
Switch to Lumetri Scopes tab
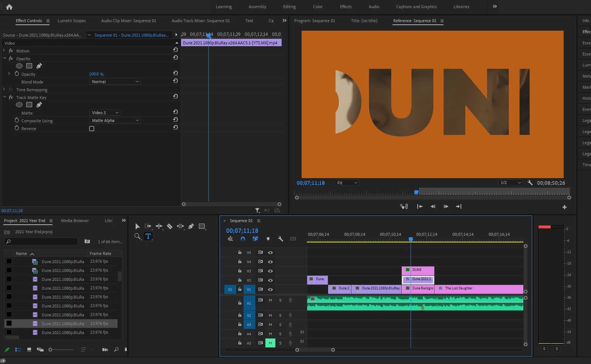pyautogui.click(x=71, y=21)
